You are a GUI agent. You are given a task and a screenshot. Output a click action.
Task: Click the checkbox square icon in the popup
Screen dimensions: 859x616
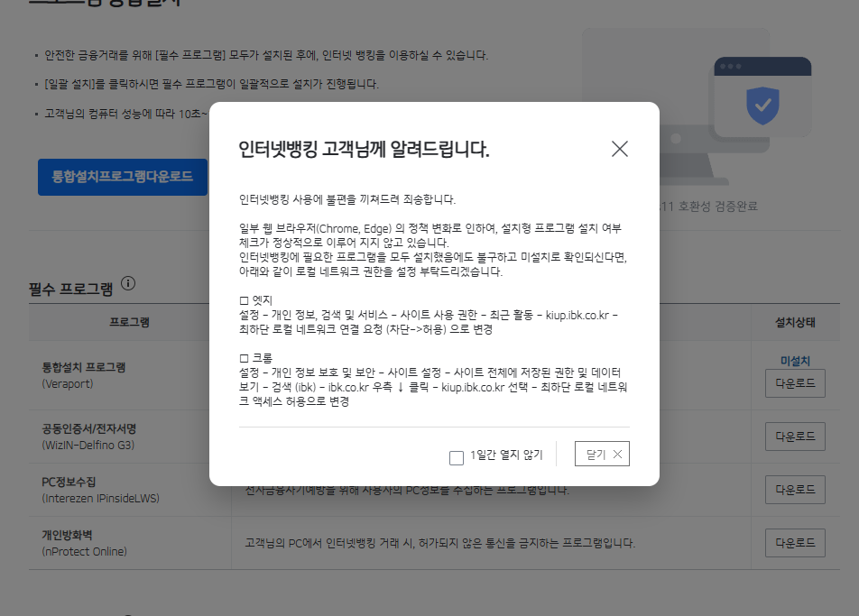[457, 457]
